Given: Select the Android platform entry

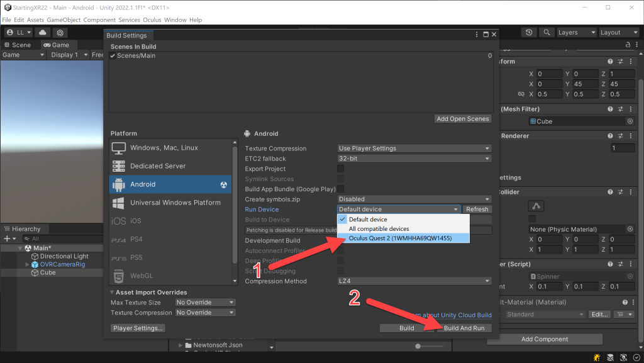Looking at the screenshot, I should [170, 184].
